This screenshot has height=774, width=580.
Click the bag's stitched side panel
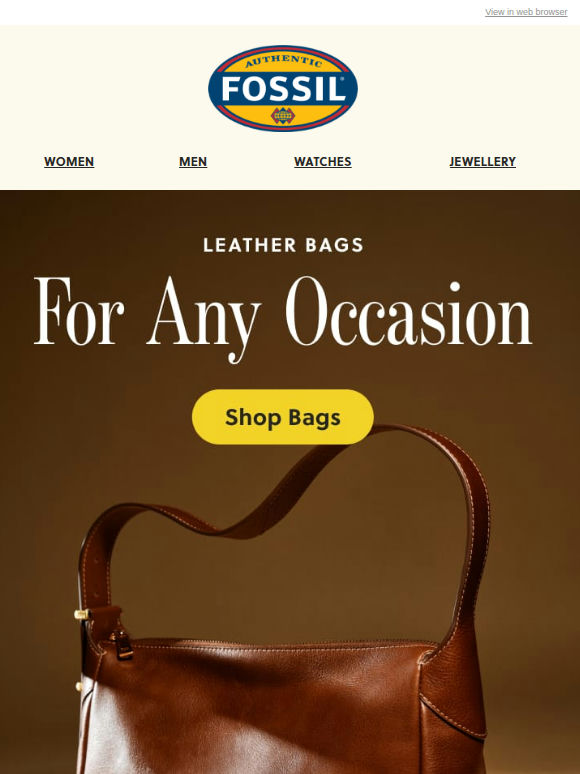[453, 711]
